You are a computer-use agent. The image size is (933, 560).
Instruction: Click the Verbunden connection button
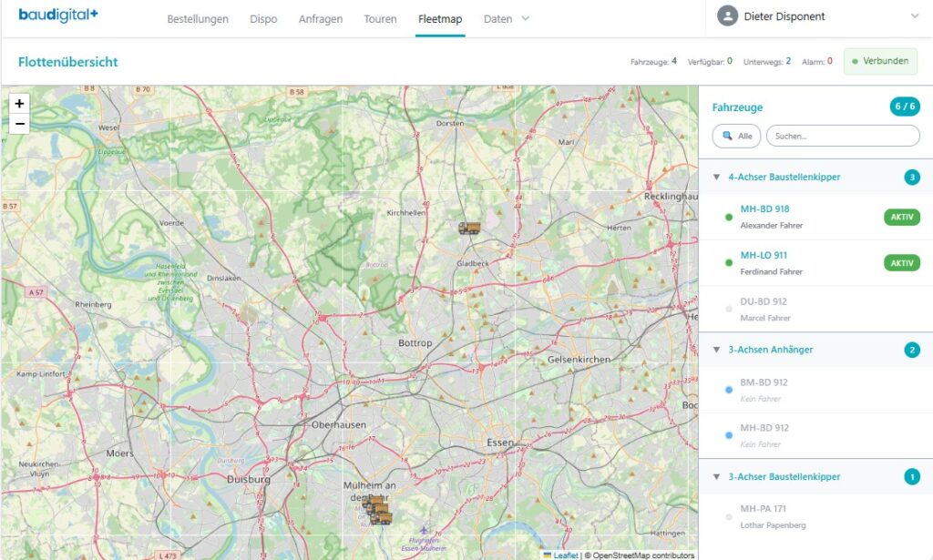click(x=880, y=62)
